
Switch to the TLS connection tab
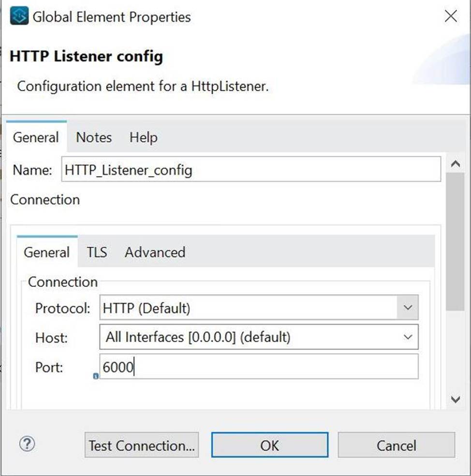[97, 252]
